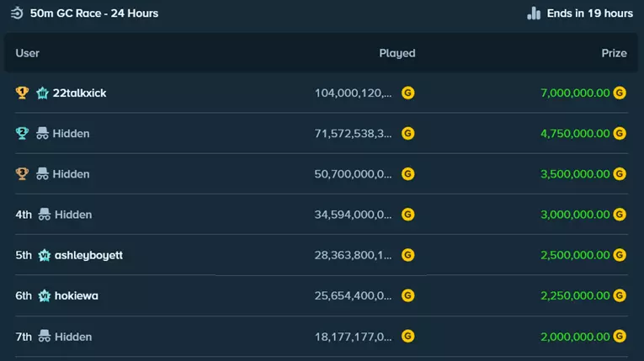Image resolution: width=644 pixels, height=361 pixels.
Task: Click the 104,000,120 played value
Action: point(354,93)
